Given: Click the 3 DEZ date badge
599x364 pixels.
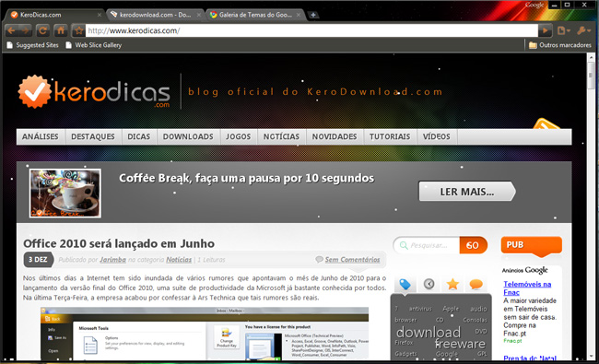Looking at the screenshot, I should 38,260.
